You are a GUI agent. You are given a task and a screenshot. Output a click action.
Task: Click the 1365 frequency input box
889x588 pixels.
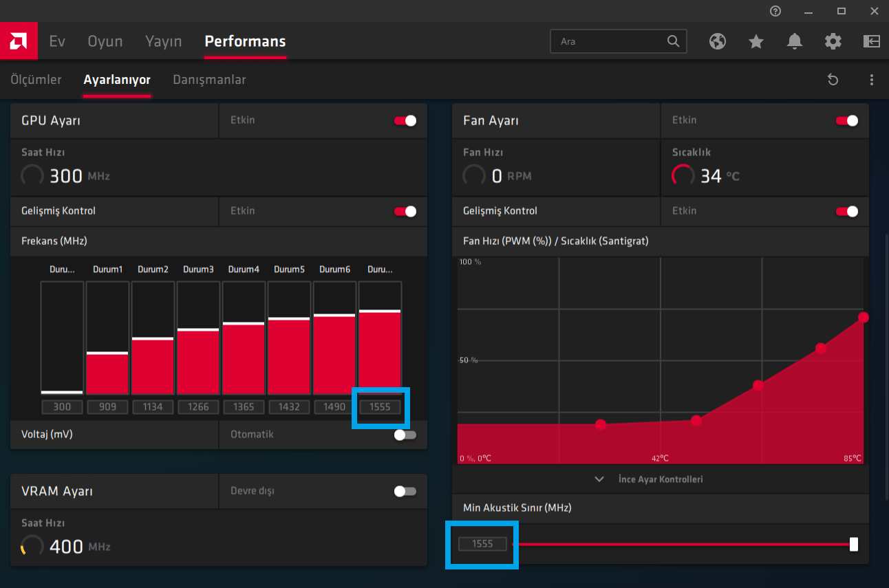(x=244, y=406)
